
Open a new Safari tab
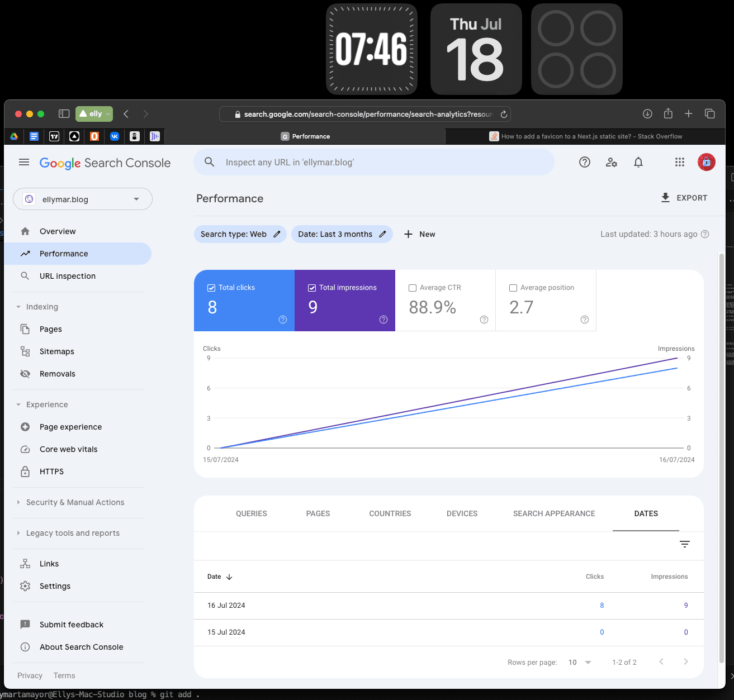pos(689,114)
